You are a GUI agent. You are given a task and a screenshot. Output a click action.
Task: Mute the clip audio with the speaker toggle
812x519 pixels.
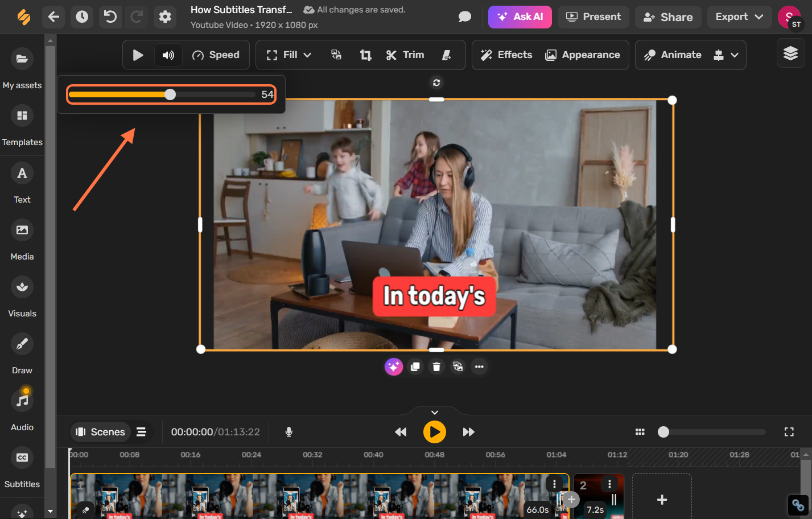click(168, 55)
